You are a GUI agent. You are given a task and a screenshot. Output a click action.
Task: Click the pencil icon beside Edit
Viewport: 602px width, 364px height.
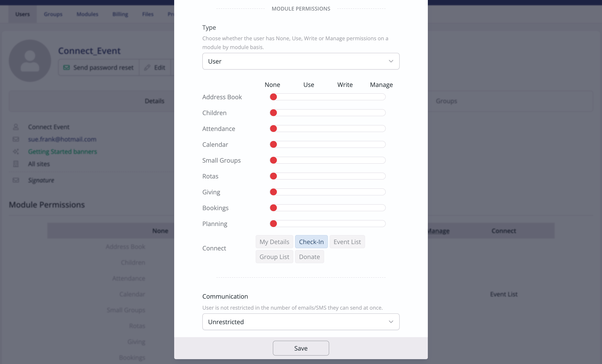tap(147, 68)
